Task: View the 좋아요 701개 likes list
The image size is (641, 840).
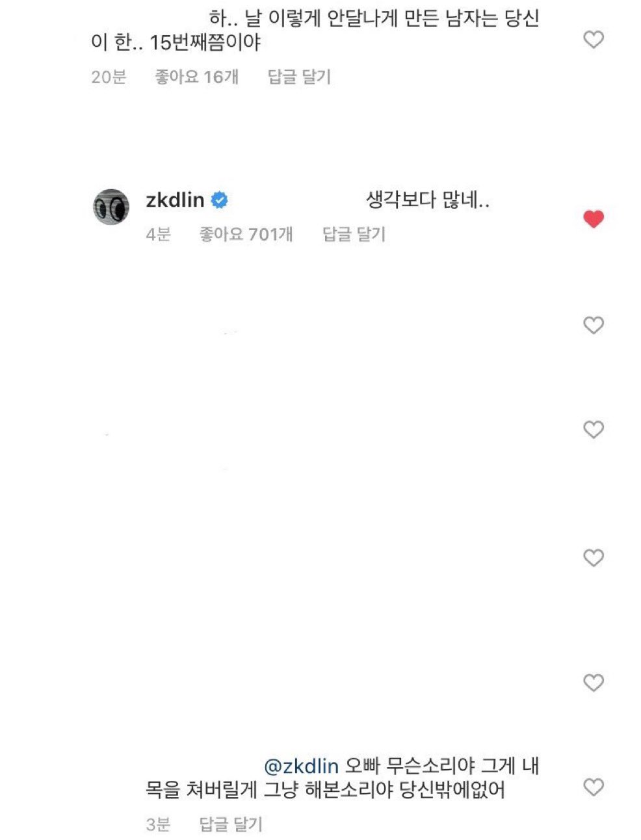Action: point(246,234)
